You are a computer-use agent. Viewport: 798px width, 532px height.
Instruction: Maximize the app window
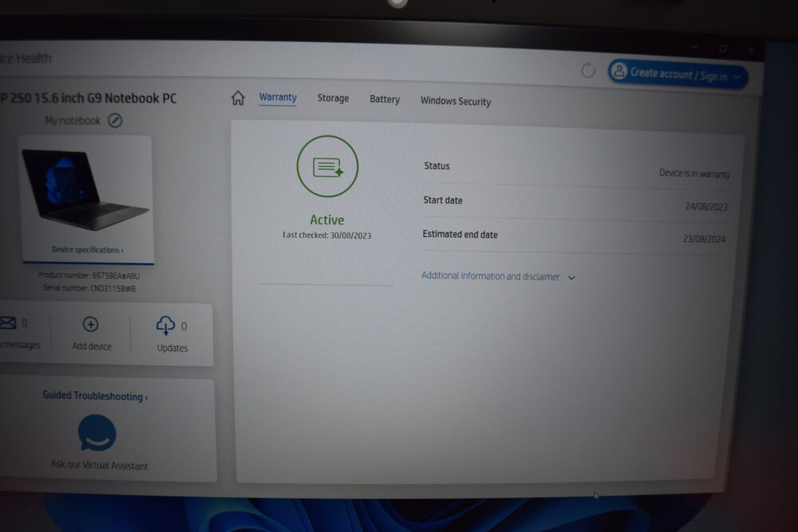pos(723,49)
